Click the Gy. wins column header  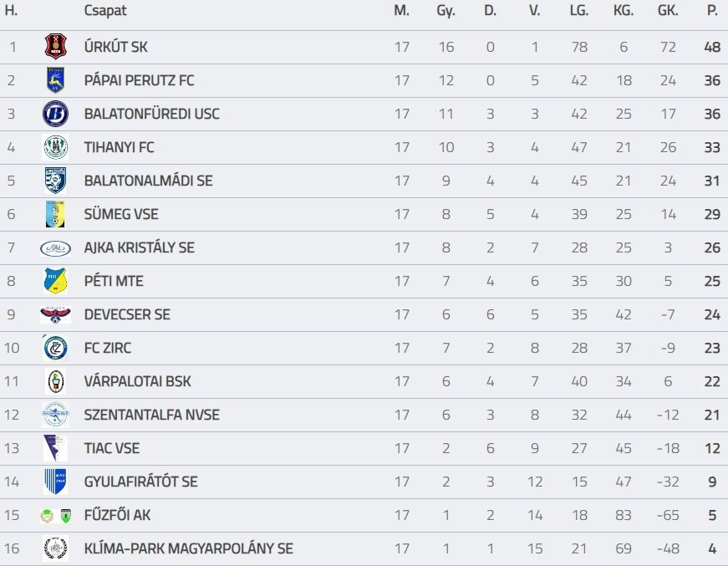point(445,11)
